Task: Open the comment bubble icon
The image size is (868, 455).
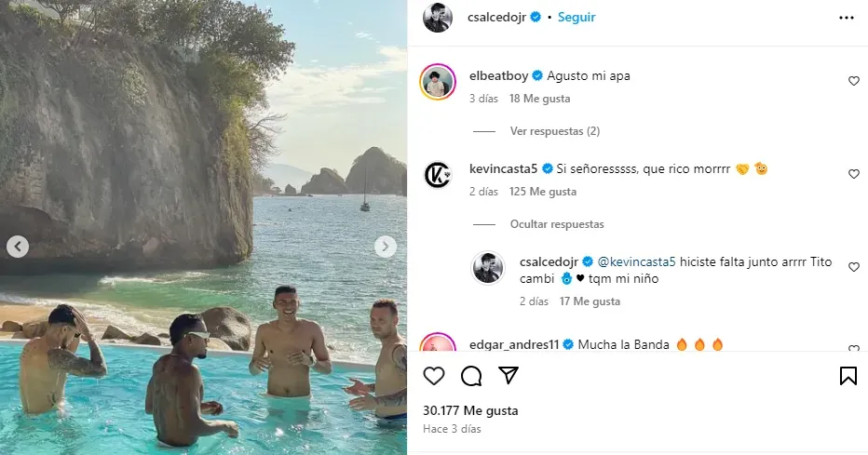Action: click(471, 376)
